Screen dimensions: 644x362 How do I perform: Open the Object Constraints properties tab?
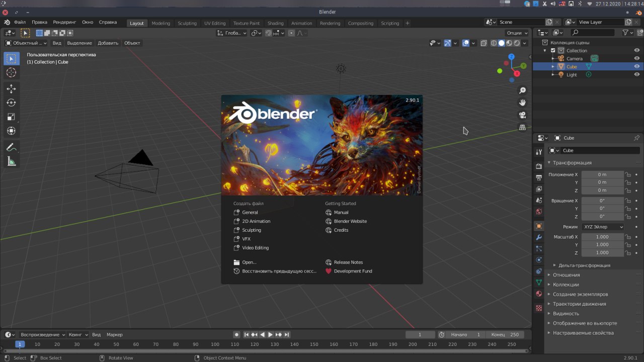click(x=539, y=271)
